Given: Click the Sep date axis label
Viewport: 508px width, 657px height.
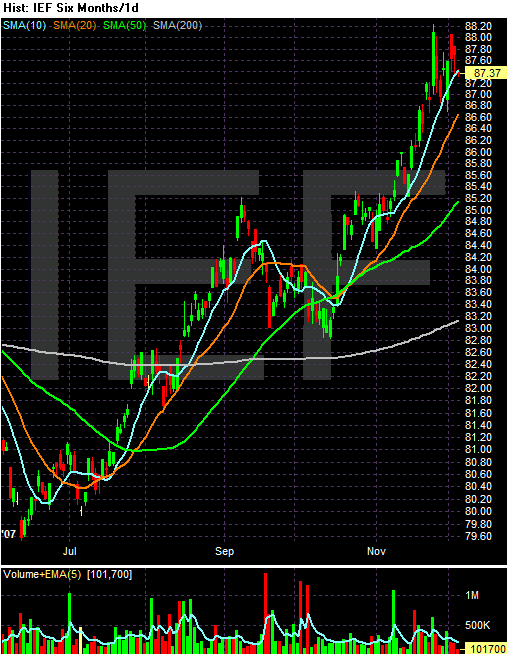Looking at the screenshot, I should pyautogui.click(x=224, y=551).
